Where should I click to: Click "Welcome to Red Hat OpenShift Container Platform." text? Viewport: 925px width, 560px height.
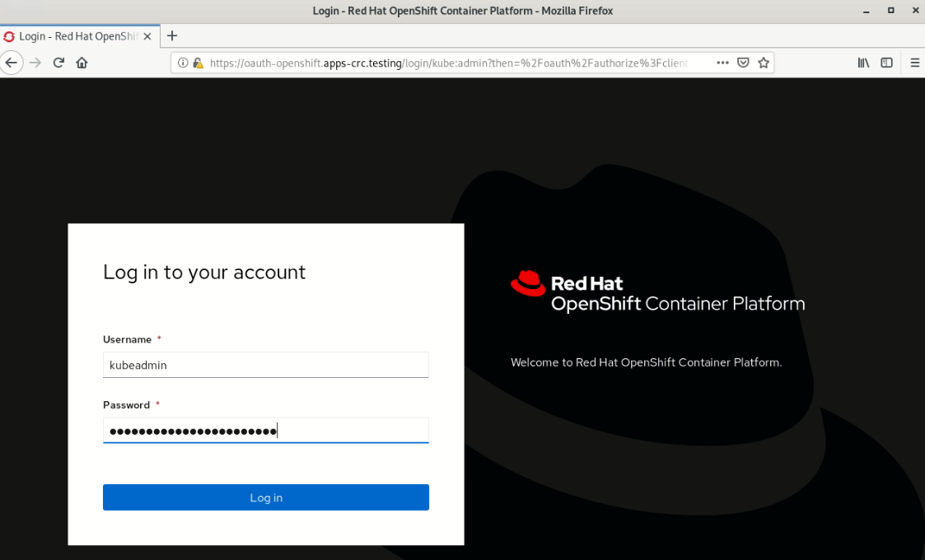pyautogui.click(x=646, y=362)
